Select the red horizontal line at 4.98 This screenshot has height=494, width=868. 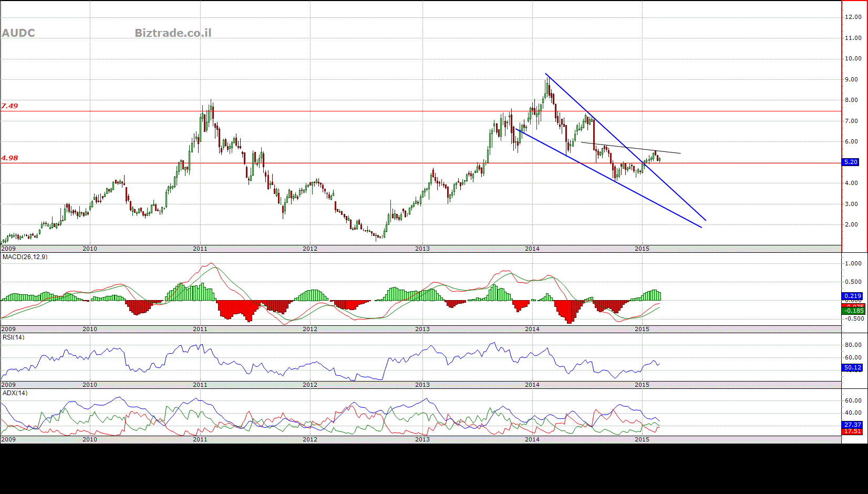[420, 163]
